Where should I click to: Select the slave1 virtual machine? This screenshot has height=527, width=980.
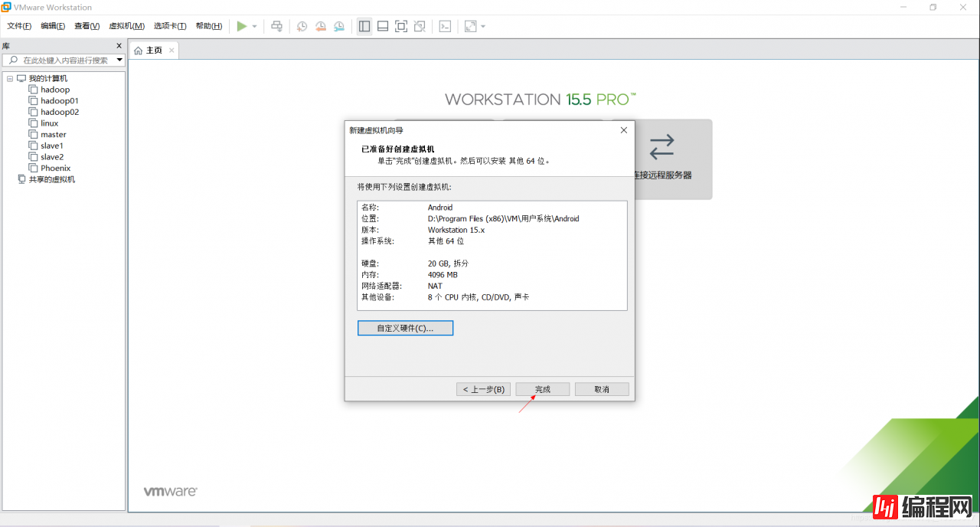pyautogui.click(x=52, y=146)
